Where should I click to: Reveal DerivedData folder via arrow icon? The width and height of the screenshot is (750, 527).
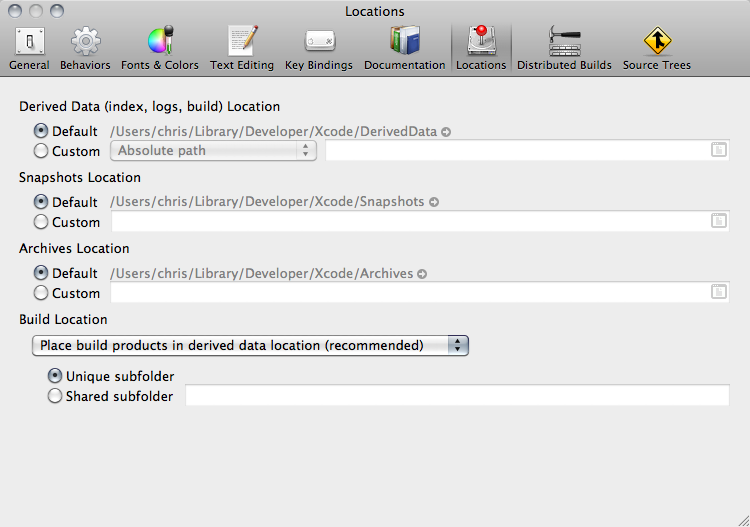pyautogui.click(x=446, y=132)
